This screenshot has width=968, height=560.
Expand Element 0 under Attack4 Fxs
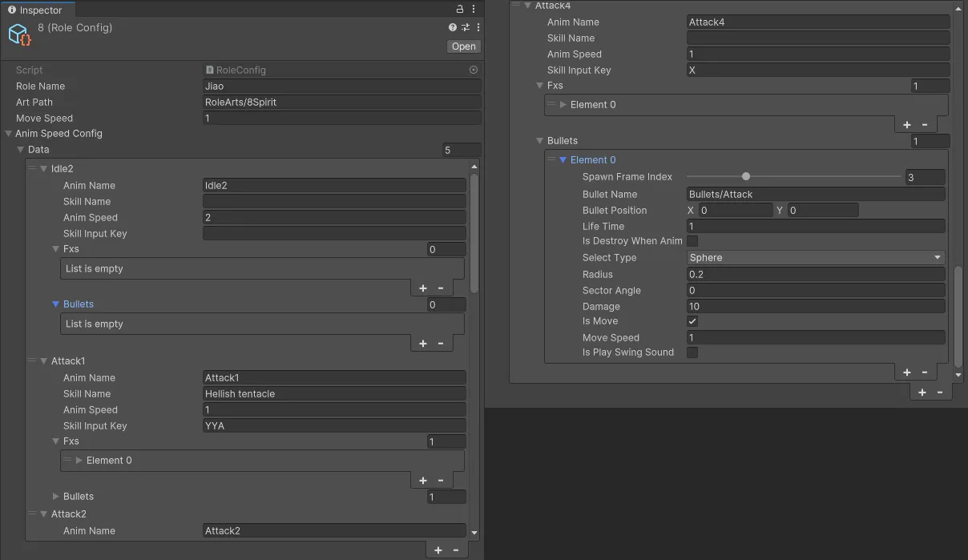pyautogui.click(x=563, y=104)
